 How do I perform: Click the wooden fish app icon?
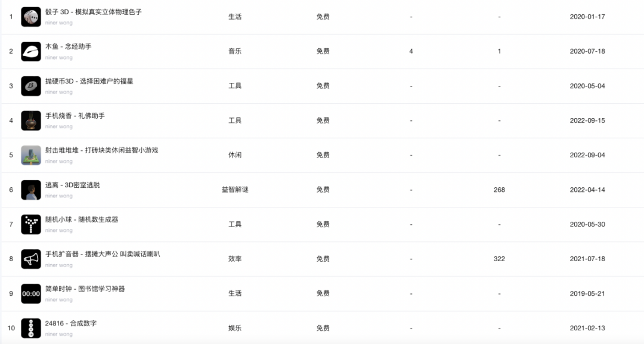(31, 51)
